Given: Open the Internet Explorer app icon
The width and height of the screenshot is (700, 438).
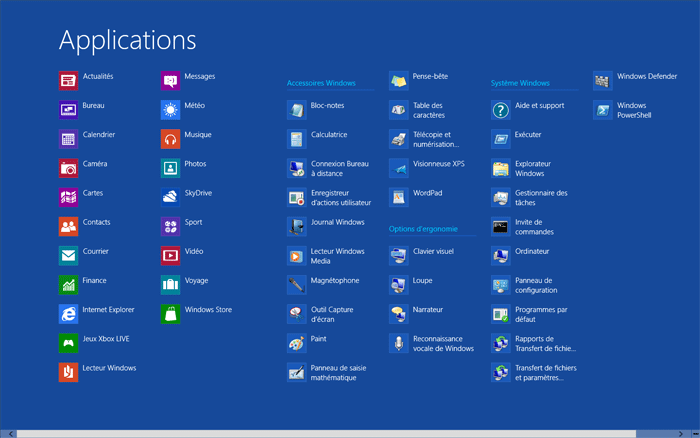Looking at the screenshot, I should [68, 314].
